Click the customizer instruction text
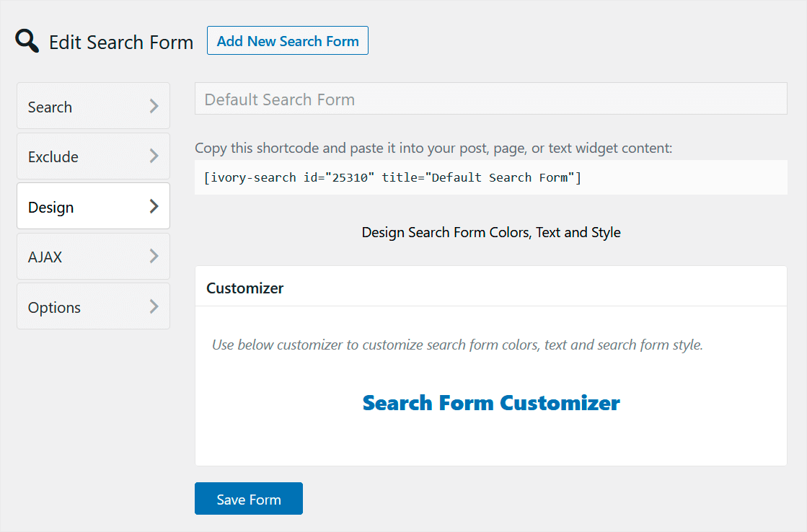Image resolution: width=807 pixels, height=532 pixels. 457,344
